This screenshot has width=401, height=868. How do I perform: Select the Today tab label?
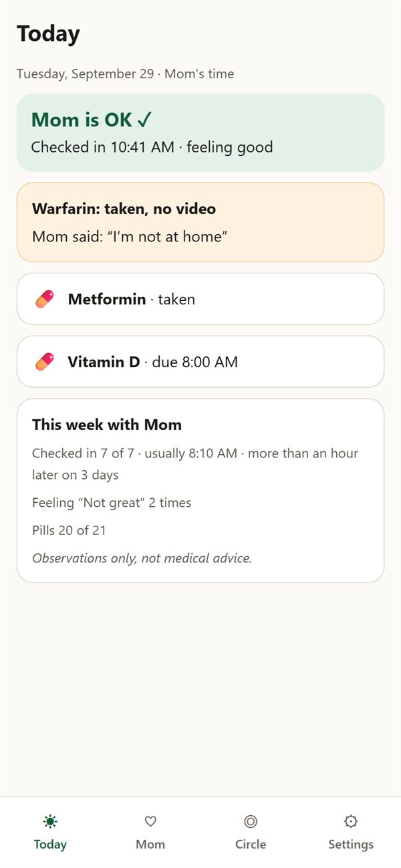point(50,844)
